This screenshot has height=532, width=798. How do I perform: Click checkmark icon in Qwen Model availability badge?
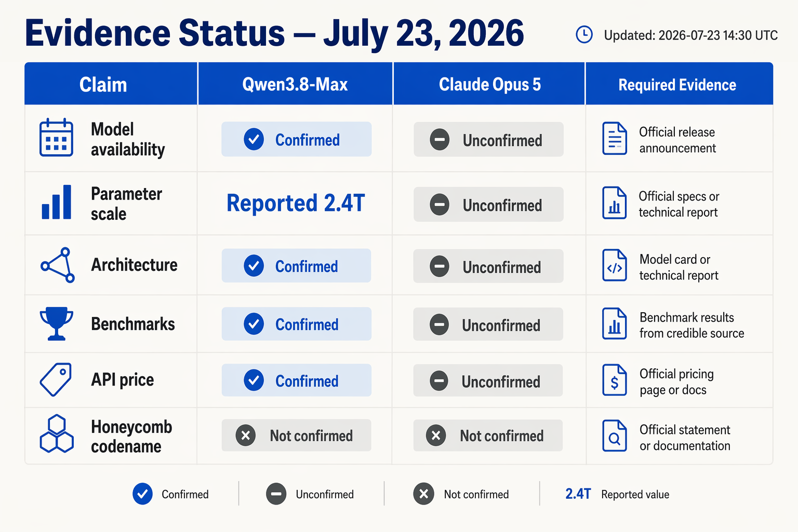(x=254, y=139)
